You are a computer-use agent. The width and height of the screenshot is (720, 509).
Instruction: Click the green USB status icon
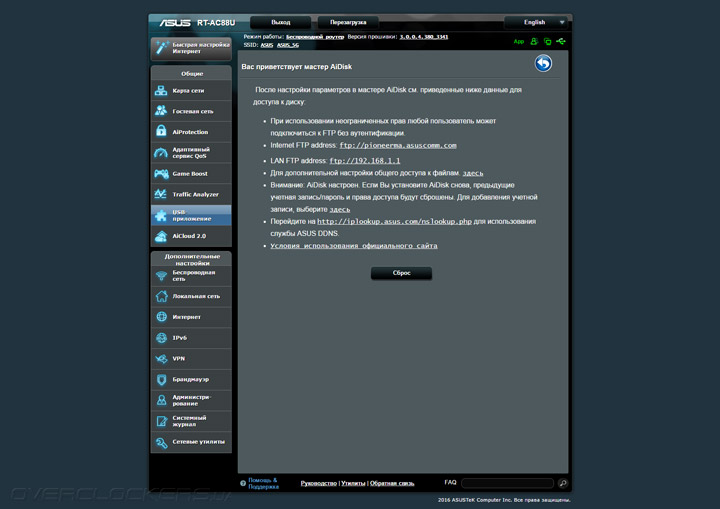561,41
